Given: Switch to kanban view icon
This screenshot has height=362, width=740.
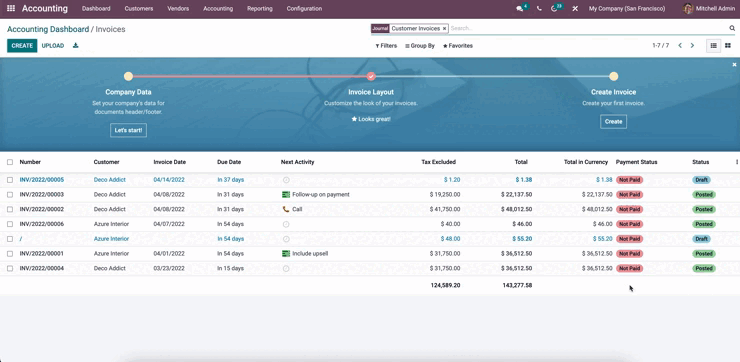Looking at the screenshot, I should (728, 46).
